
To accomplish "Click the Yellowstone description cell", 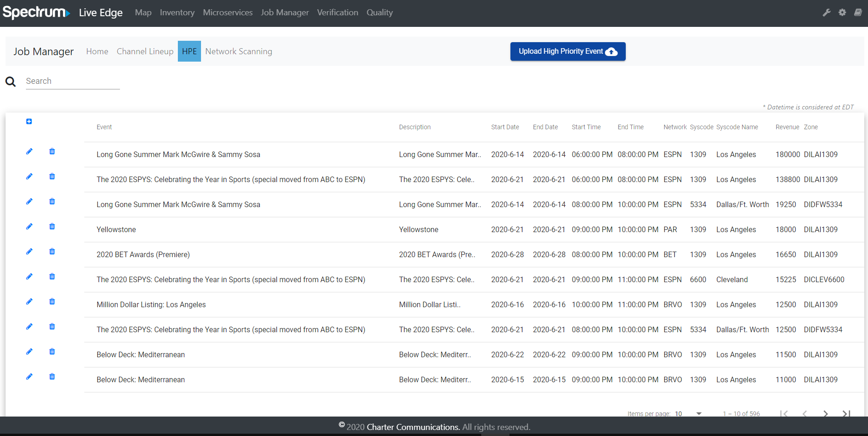I will coord(419,229).
